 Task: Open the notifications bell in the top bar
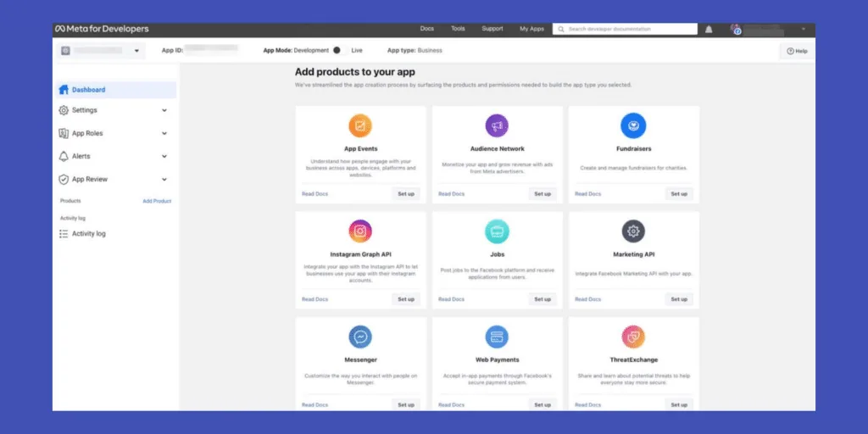click(x=709, y=30)
